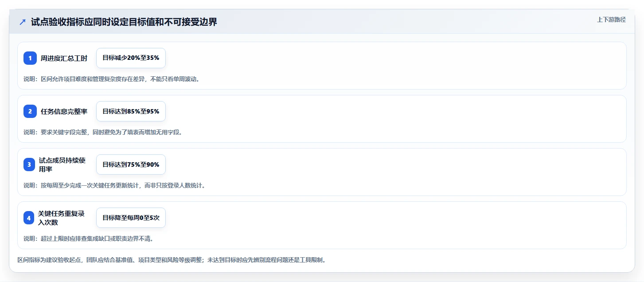This screenshot has height=282, width=644.
Task: Click the footer text starting 区间指标为建议验收起点
Action: [172, 260]
